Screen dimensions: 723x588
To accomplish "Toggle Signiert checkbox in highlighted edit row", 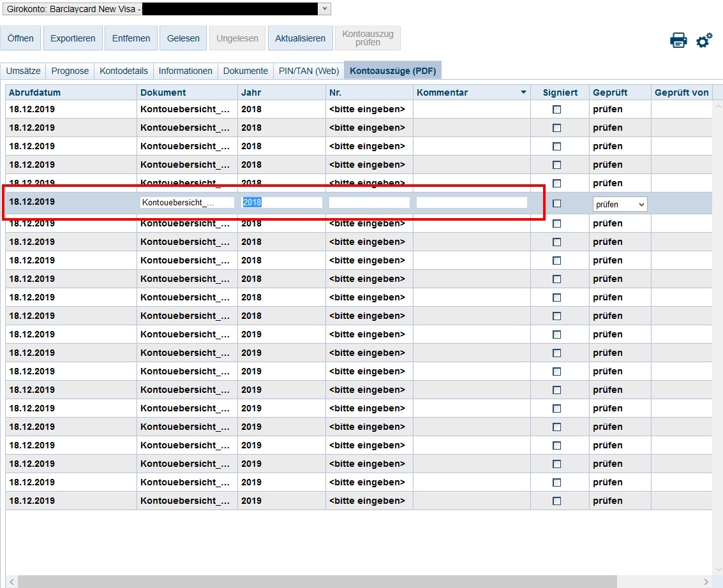I will coord(556,203).
